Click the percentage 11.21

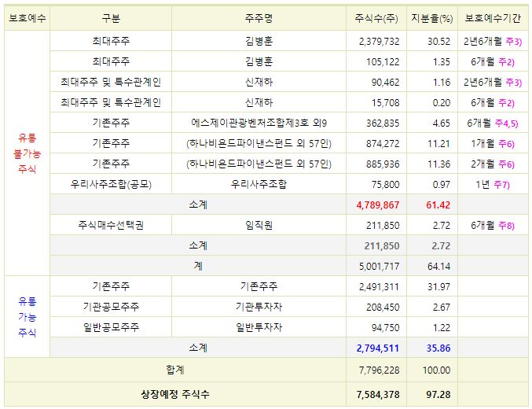438,143
